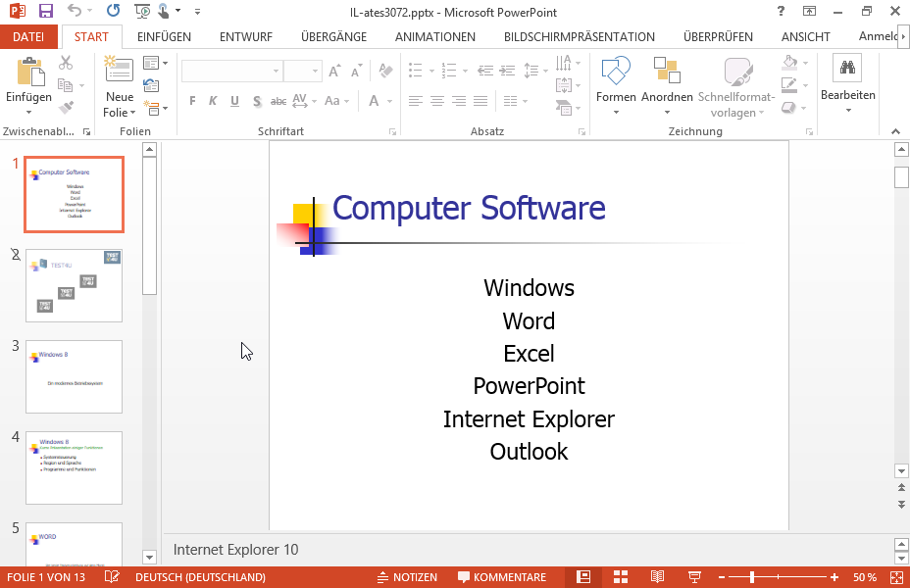
Task: Undo the last action
Action: tap(75, 11)
